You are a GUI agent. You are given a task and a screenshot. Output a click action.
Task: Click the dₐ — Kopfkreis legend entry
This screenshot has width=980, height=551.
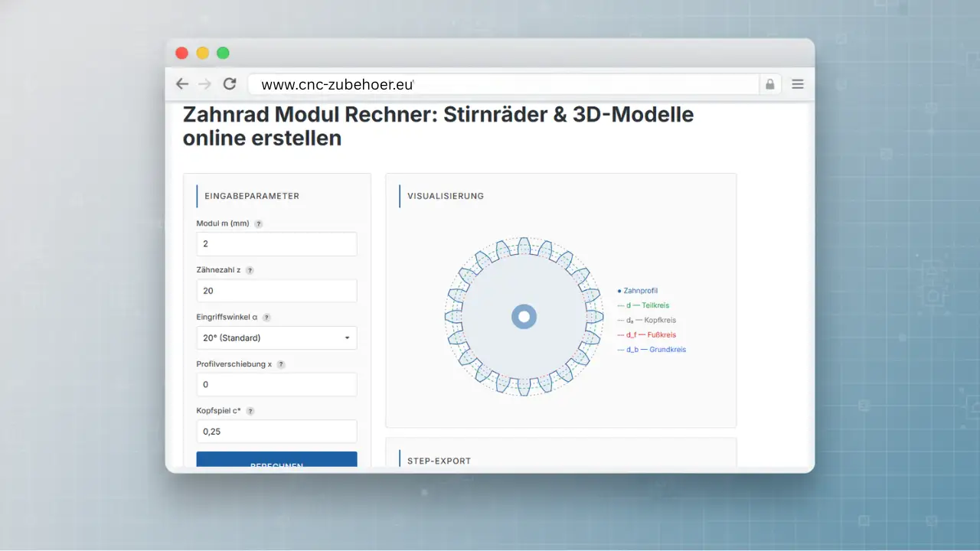[647, 320]
